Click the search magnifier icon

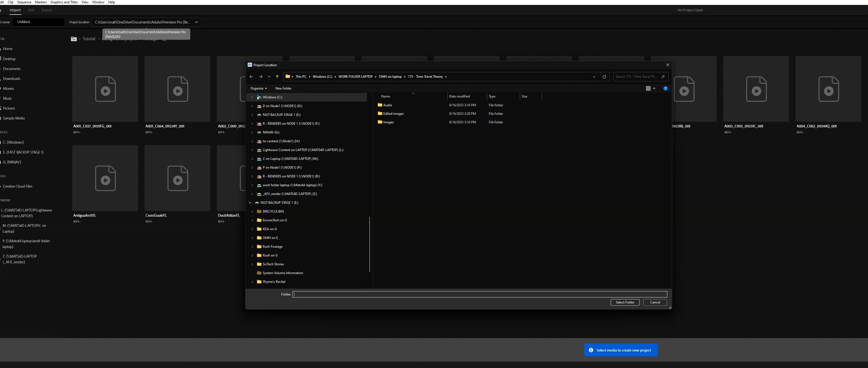click(x=663, y=77)
